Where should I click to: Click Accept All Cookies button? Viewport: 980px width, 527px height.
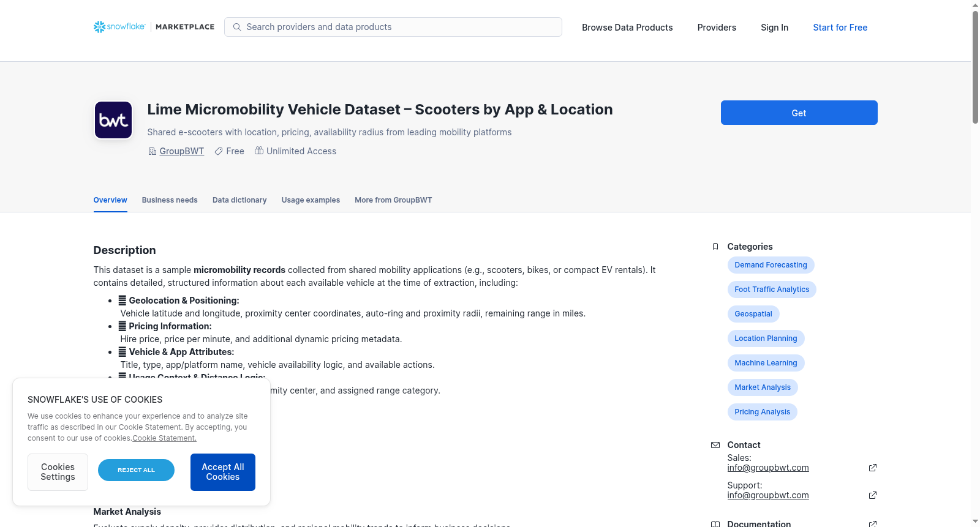click(223, 472)
